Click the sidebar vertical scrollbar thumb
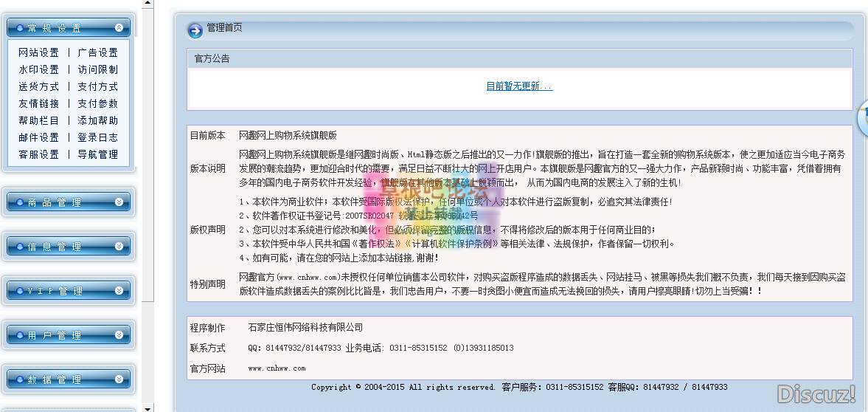This screenshot has height=412, width=868. tap(147, 155)
